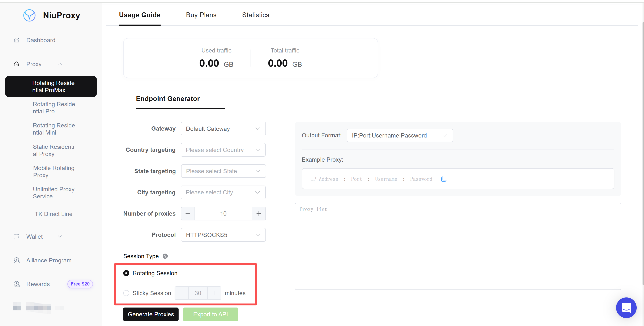
Task: Increase the number of proxies
Action: [259, 213]
